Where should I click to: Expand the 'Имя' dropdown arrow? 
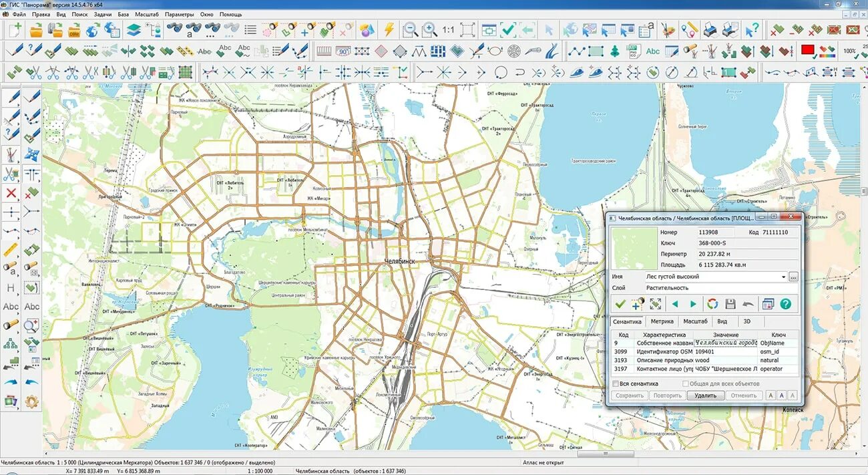(783, 276)
